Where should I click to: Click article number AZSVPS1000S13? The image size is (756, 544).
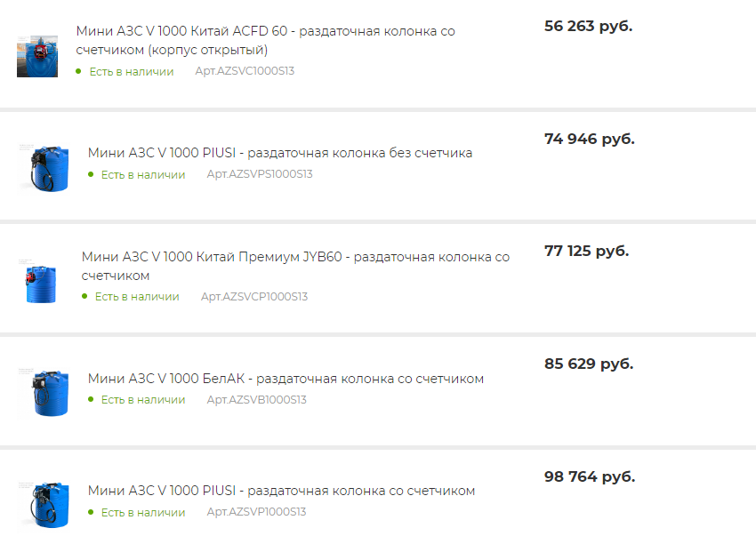pos(260,174)
